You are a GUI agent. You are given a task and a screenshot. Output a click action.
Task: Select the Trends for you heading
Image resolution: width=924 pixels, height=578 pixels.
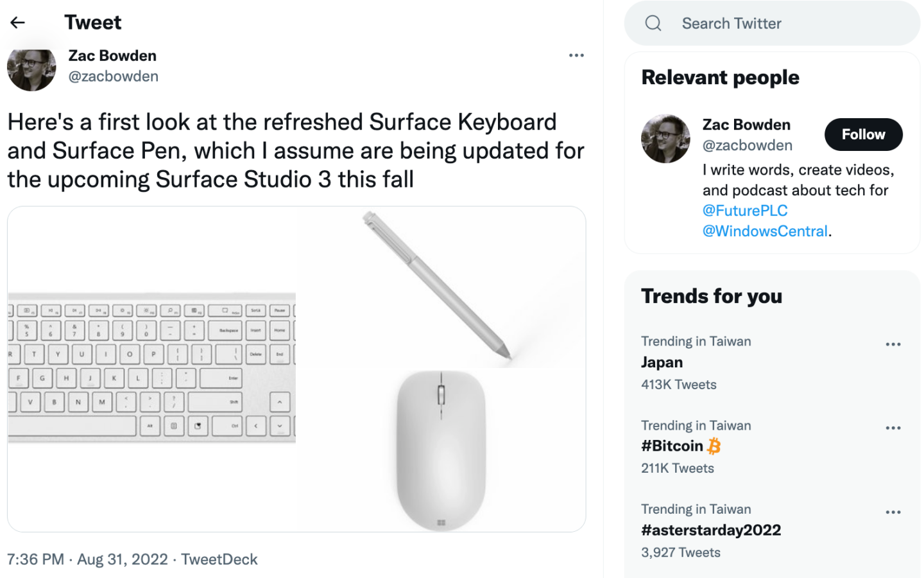tap(712, 296)
